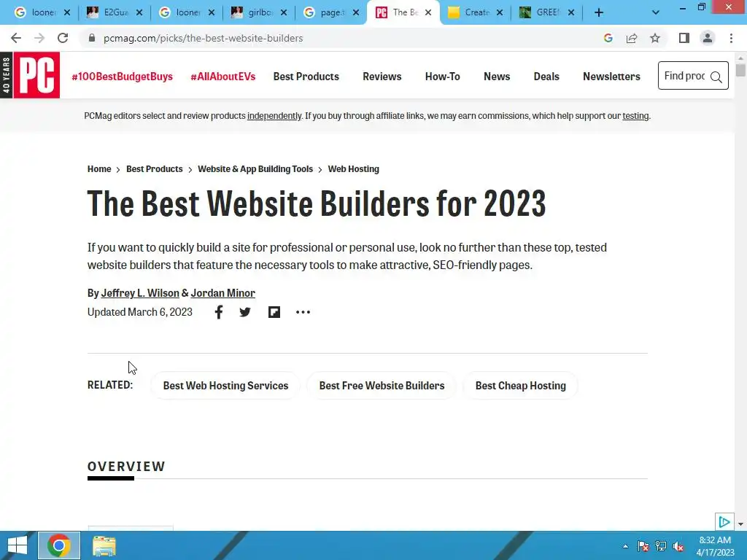The image size is (747, 560).
Task: Open How-To nav menu
Action: (x=443, y=77)
